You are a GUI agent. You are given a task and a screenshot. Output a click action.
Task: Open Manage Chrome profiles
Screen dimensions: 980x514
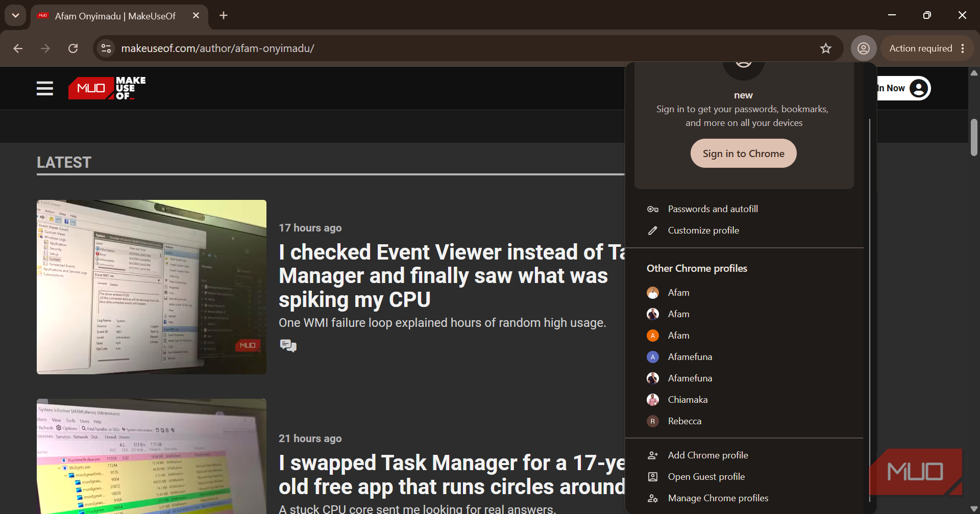click(744, 498)
